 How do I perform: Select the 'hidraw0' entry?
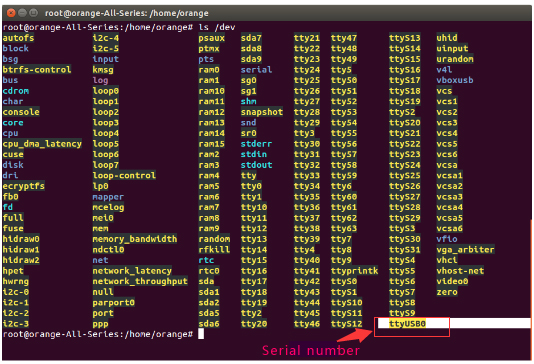[x=21, y=239]
